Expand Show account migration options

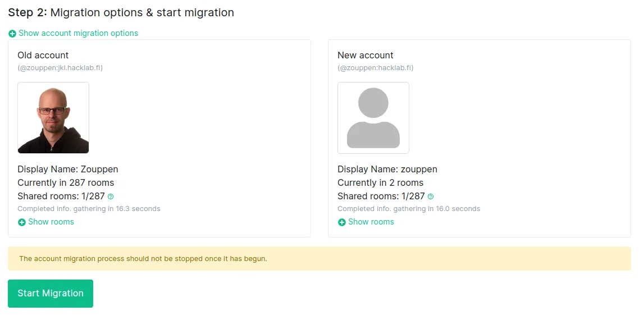[x=73, y=33]
